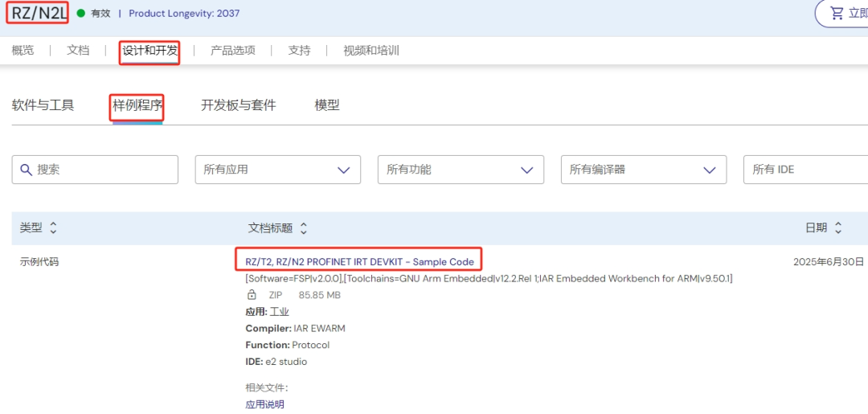This screenshot has width=868, height=414.
Task: Open the 视频和培训 tab
Action: tap(371, 51)
